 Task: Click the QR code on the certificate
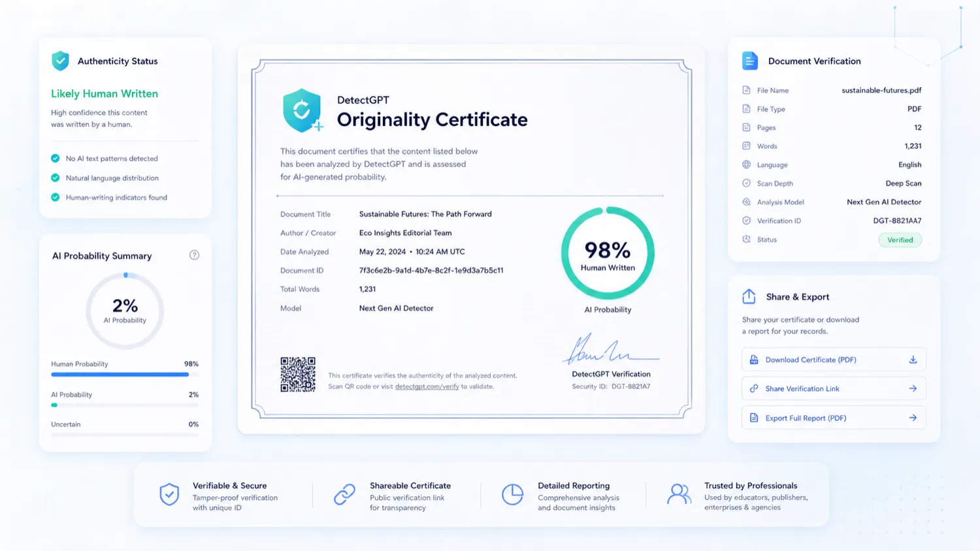pos(298,374)
